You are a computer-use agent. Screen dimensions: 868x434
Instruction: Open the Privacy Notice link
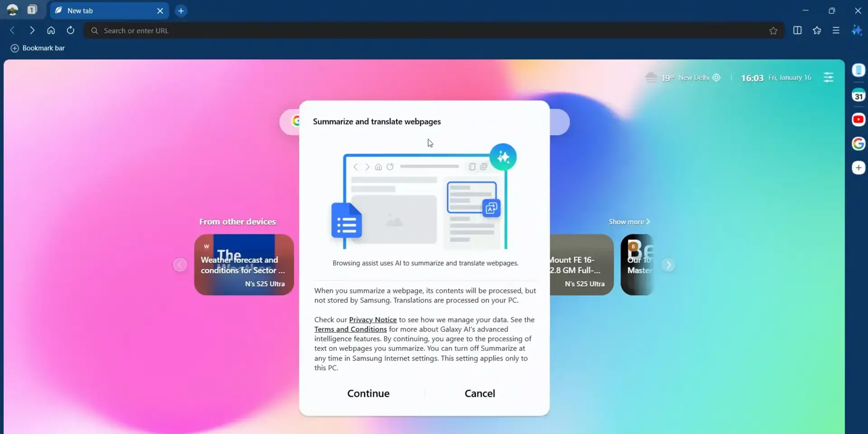372,319
